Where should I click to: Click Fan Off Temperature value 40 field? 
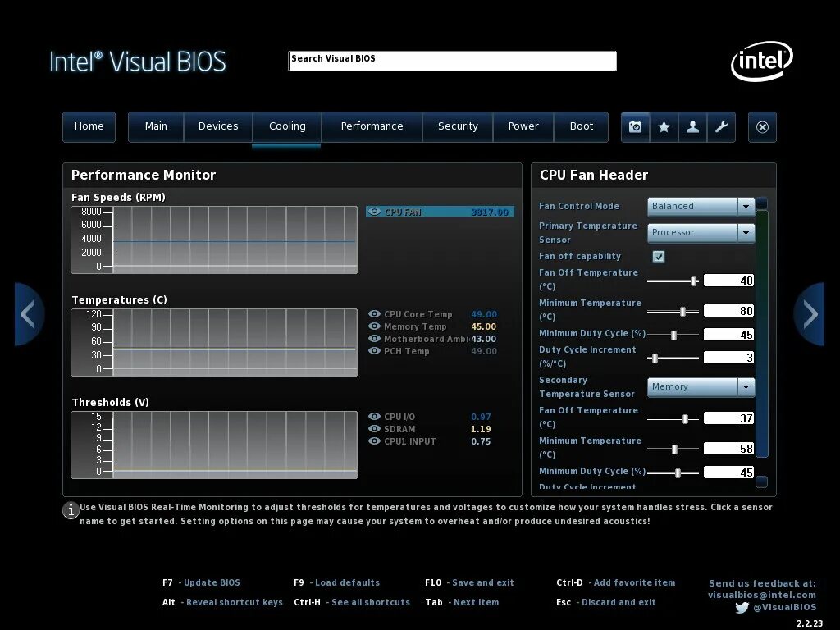(728, 281)
